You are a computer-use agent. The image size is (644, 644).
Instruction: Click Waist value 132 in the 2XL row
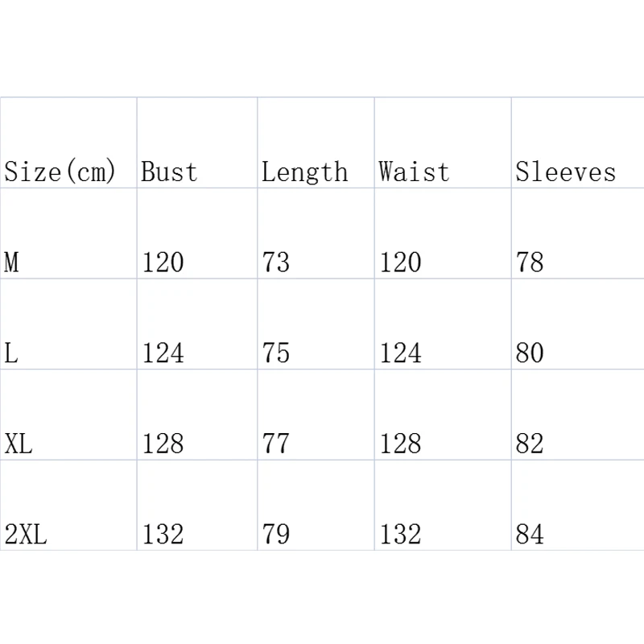(x=400, y=534)
